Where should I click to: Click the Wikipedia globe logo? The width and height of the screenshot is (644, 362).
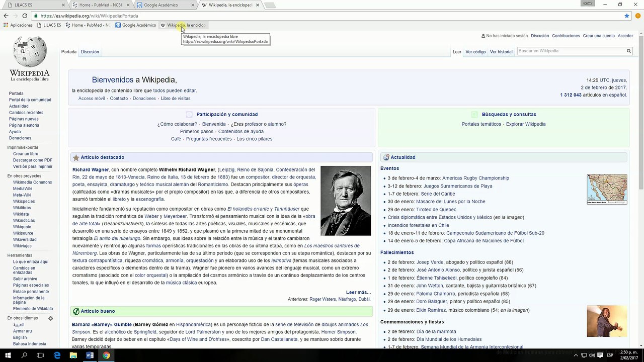point(30,52)
